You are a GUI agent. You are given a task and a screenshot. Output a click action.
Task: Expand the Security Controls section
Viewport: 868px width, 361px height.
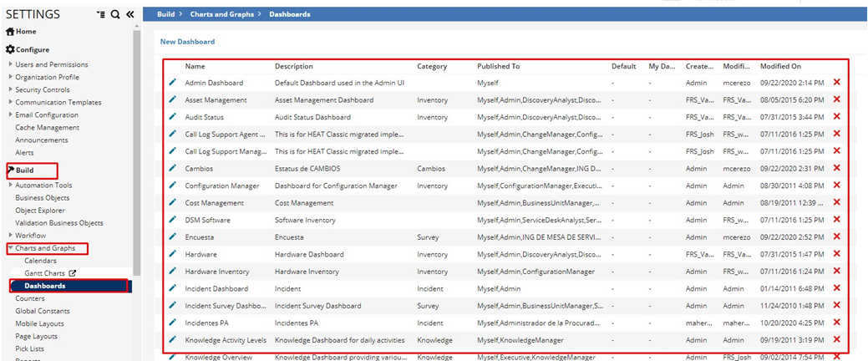pos(10,89)
